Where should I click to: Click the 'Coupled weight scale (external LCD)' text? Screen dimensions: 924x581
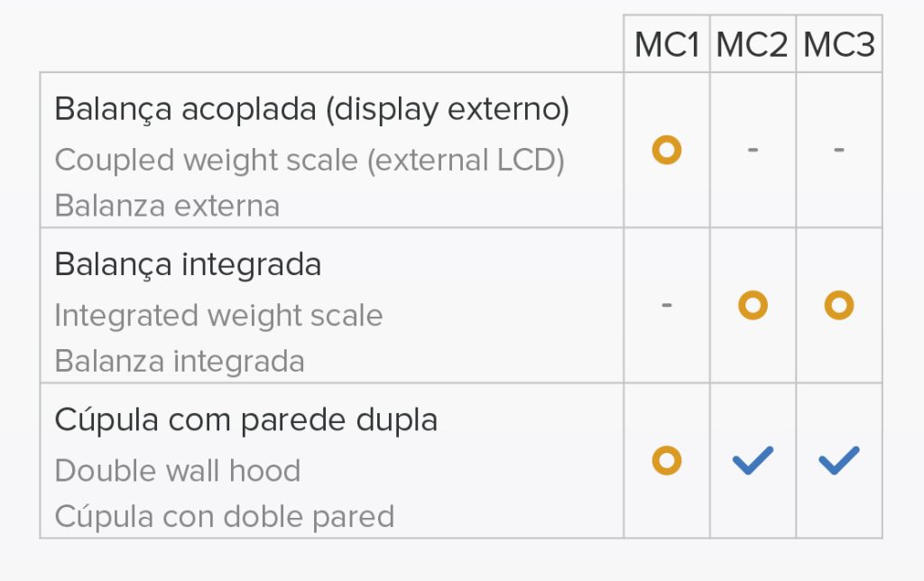(310, 161)
